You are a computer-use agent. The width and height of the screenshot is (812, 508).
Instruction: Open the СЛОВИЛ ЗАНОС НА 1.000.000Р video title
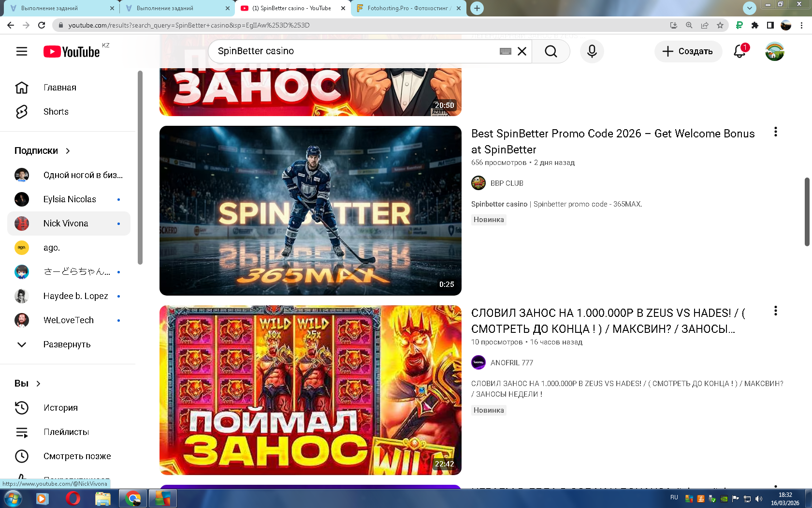coord(608,321)
